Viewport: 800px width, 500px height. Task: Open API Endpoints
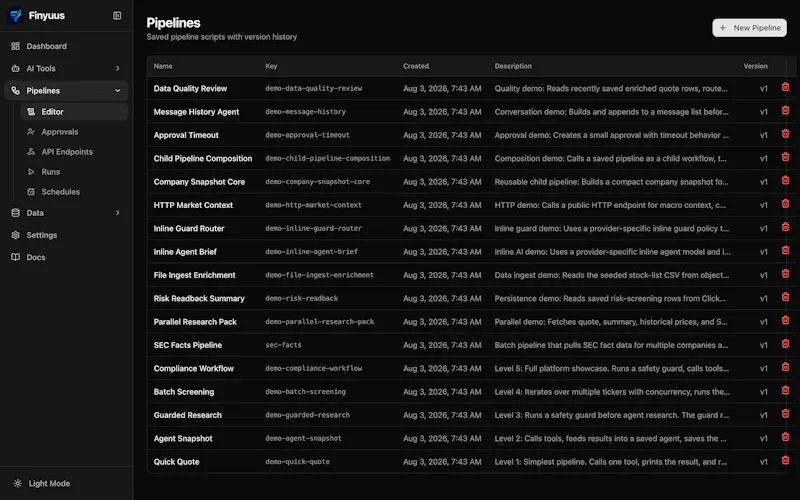coord(74,152)
